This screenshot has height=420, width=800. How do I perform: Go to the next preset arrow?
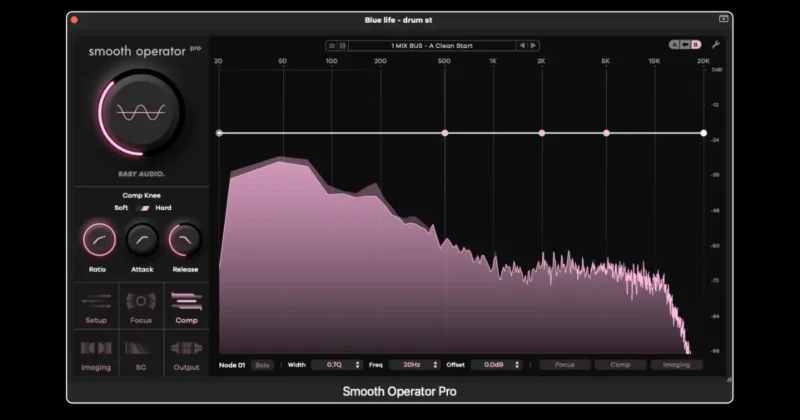(x=533, y=45)
